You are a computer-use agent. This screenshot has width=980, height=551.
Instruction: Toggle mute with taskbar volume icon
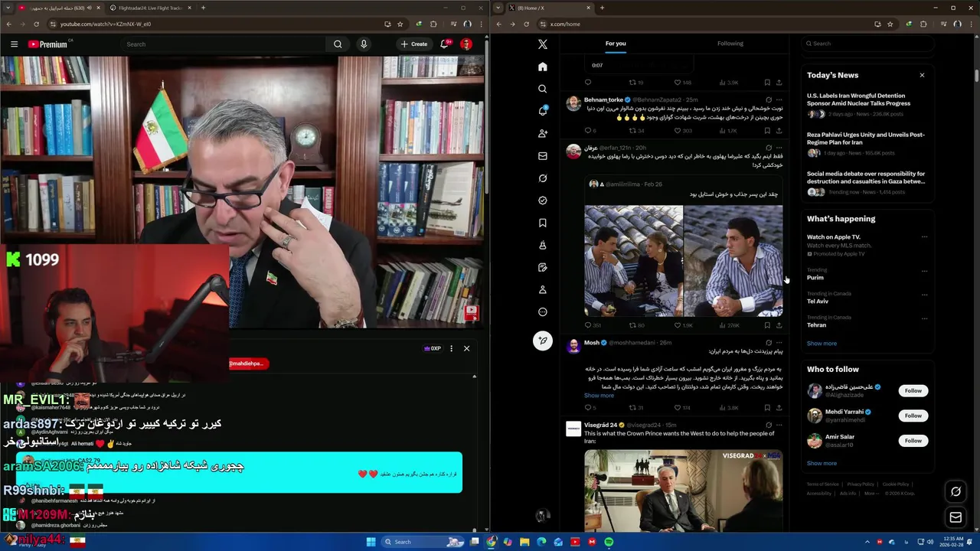[929, 542]
